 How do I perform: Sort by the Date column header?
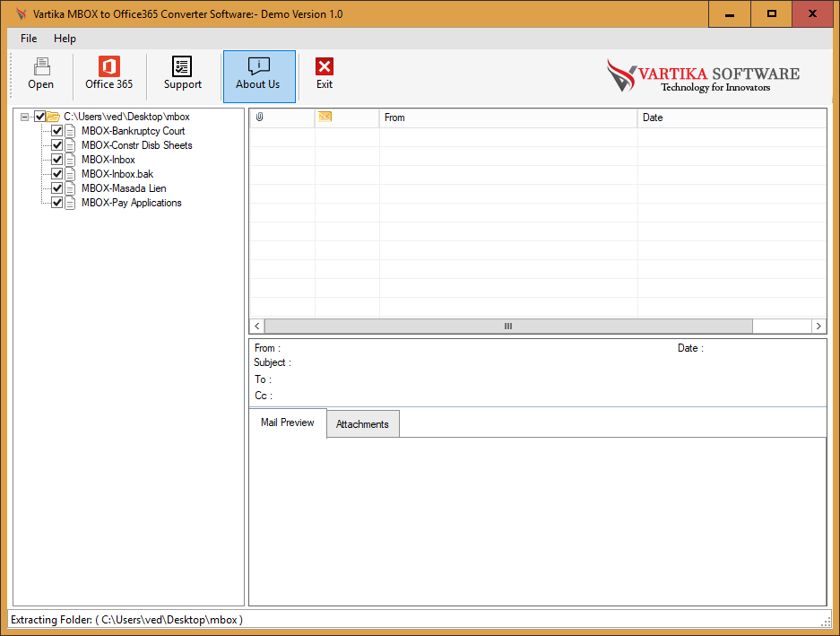[732, 118]
